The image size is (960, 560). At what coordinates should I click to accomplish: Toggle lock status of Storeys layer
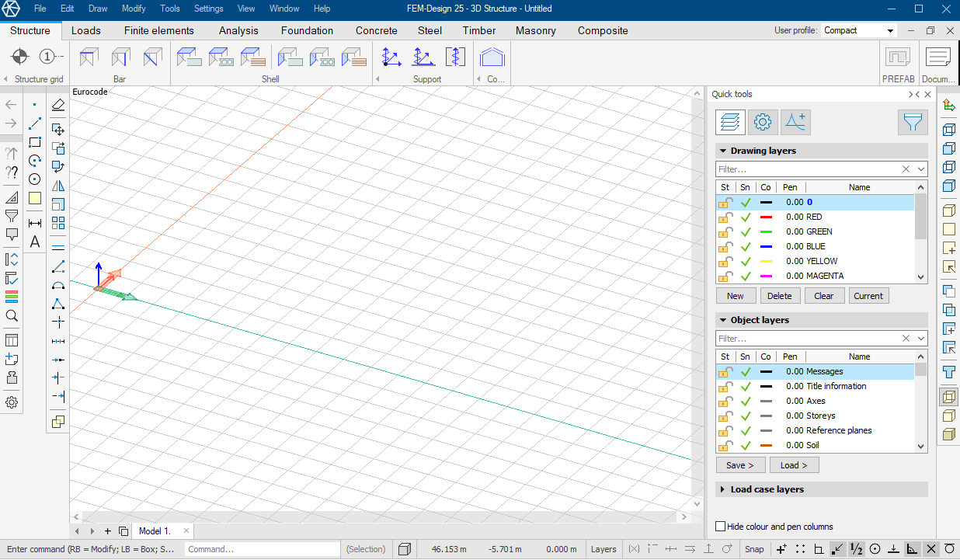click(725, 416)
